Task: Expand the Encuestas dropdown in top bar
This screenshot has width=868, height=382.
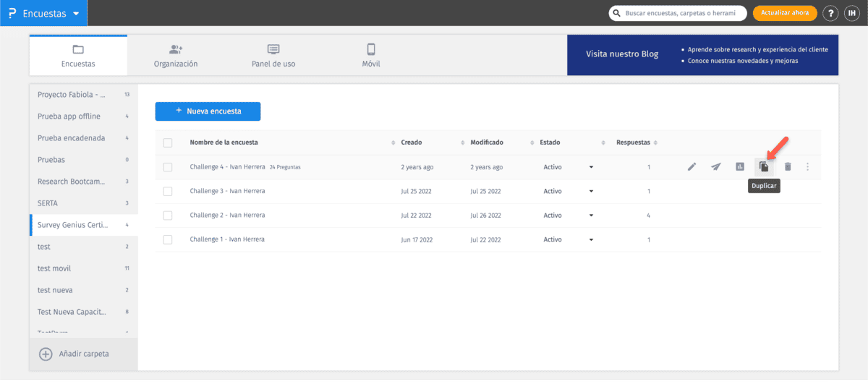Action: 43,13
